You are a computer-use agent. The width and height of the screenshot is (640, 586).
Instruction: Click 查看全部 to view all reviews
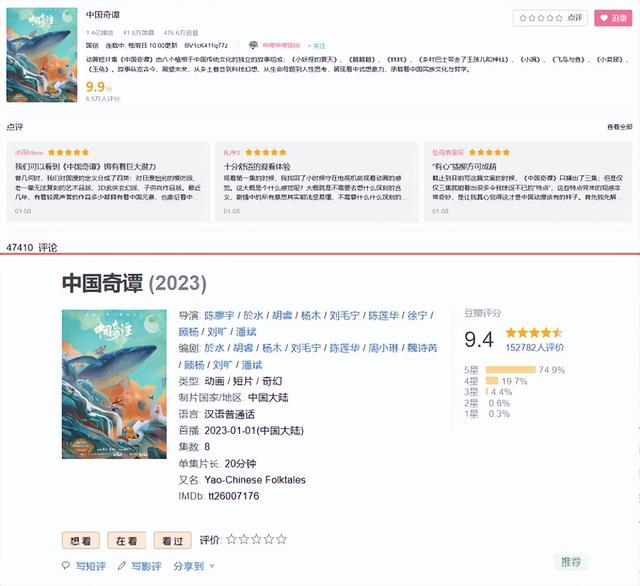620,127
